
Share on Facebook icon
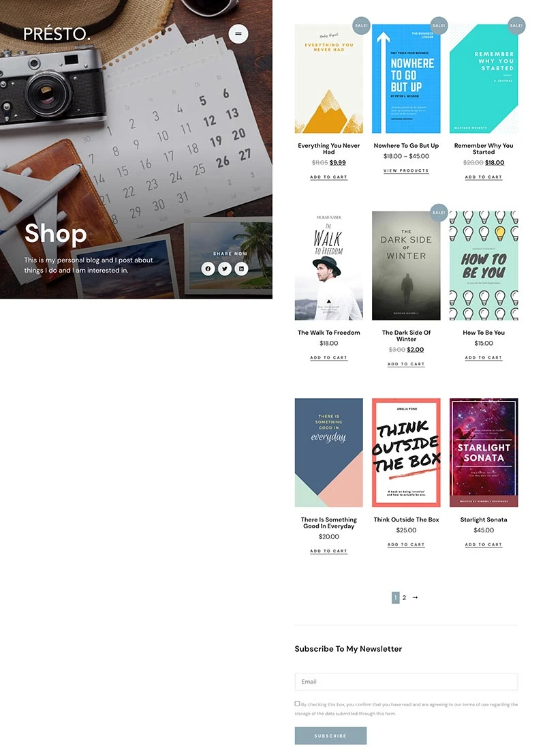tap(208, 269)
